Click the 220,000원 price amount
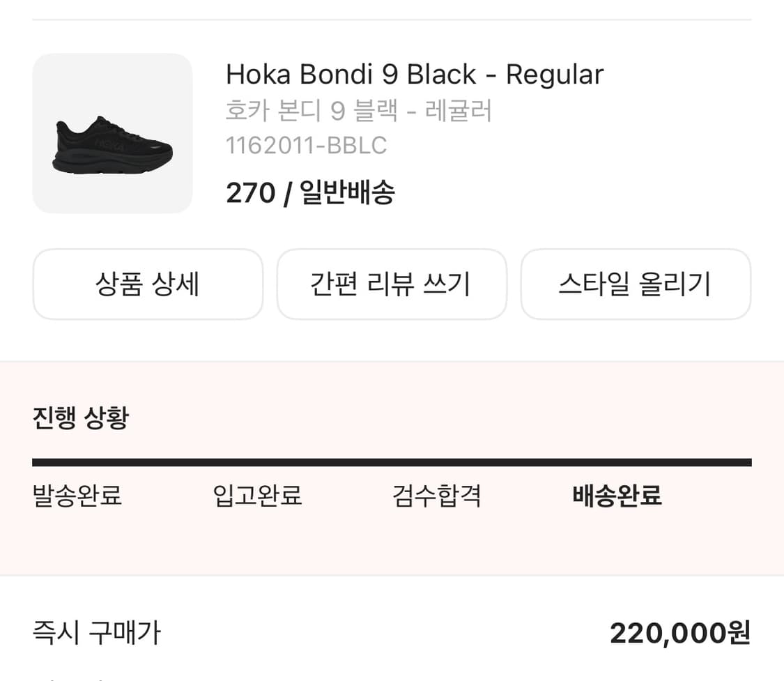Viewport: 784px width, 681px height. (679, 633)
